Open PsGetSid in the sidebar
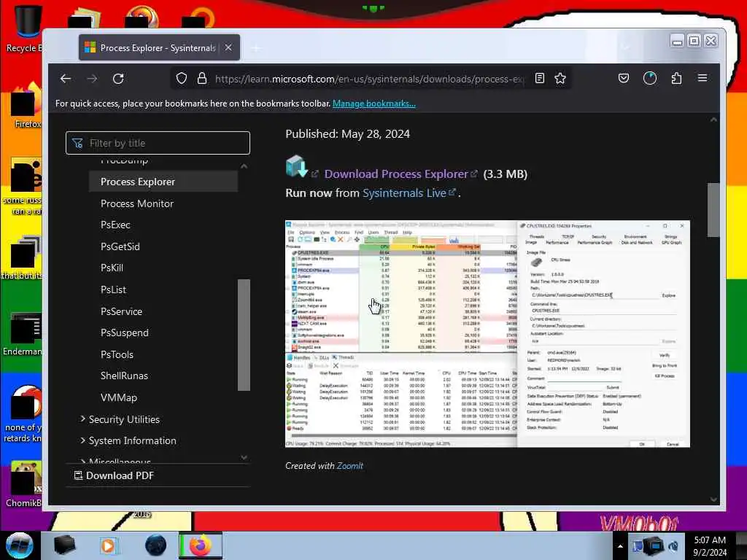This screenshot has width=747, height=560. (x=120, y=246)
